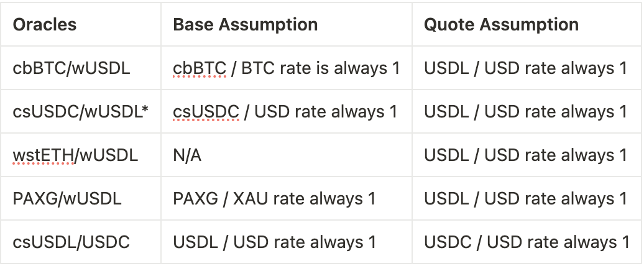
Task: Click the Quote Assumption column header
Action: pyautogui.click(x=501, y=25)
